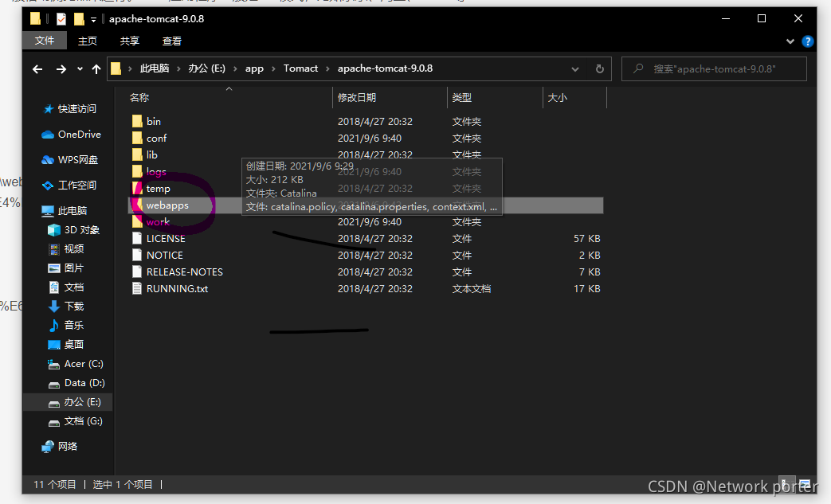Select the NOTICE file

pyautogui.click(x=164, y=255)
